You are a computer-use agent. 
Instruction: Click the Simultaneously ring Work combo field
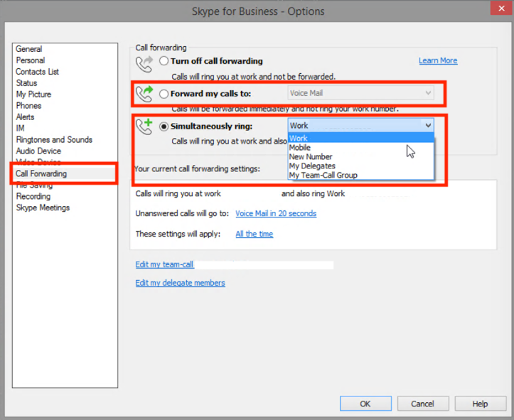(x=361, y=126)
